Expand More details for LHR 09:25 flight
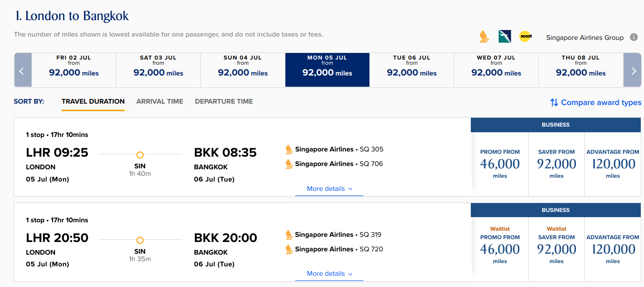This screenshot has height=287, width=644. coord(329,189)
